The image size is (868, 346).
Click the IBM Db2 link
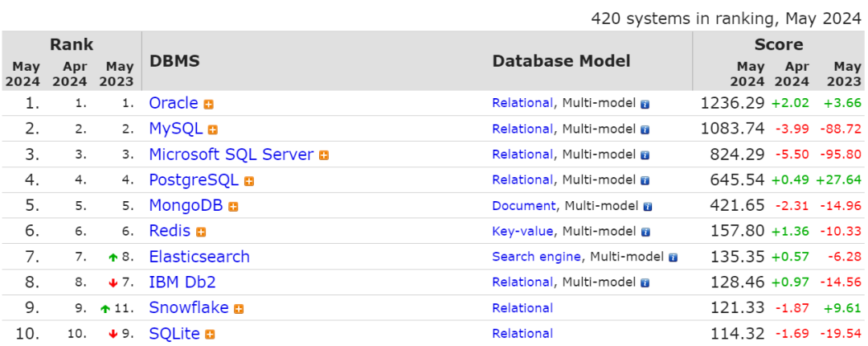182,282
